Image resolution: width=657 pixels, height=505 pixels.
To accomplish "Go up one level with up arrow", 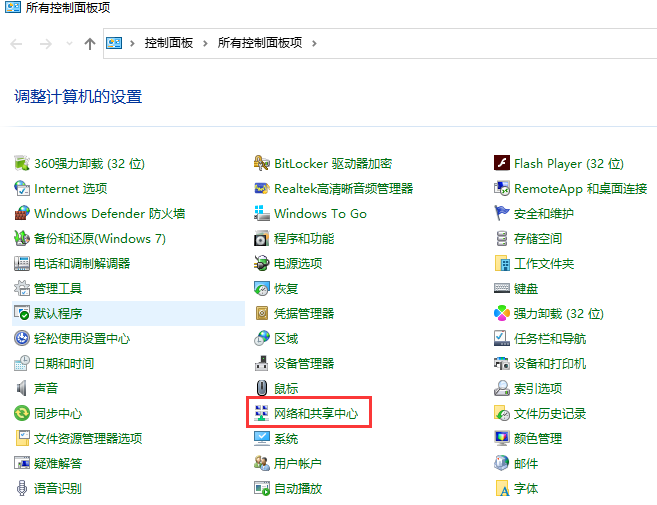I will (90, 43).
